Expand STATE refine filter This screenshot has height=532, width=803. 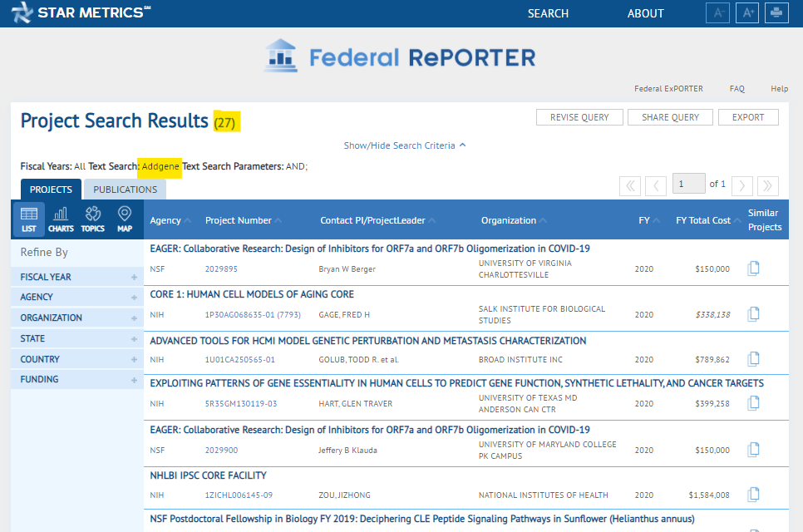tap(76, 339)
